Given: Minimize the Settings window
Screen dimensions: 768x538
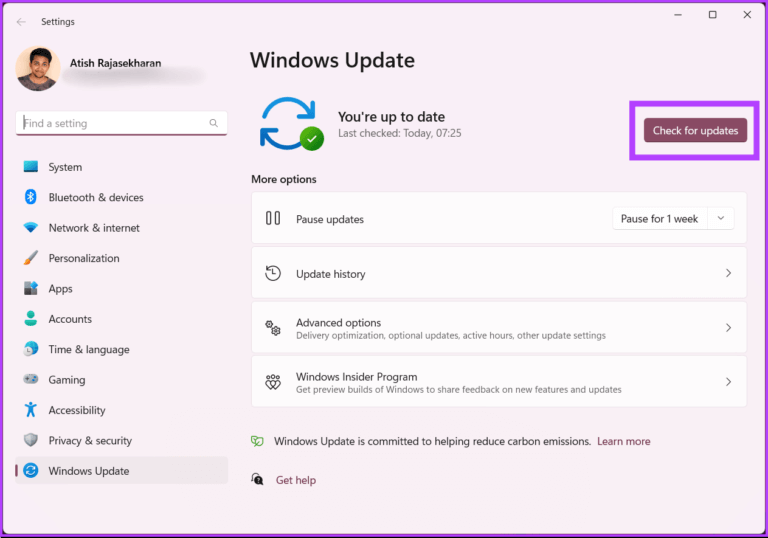Looking at the screenshot, I should (x=678, y=15).
